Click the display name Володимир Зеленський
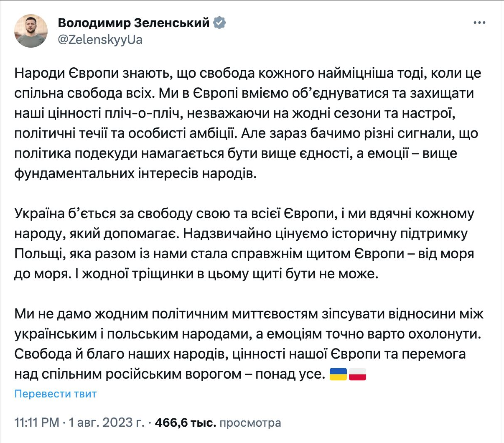Screen dimensions: 504x443 click(133, 23)
